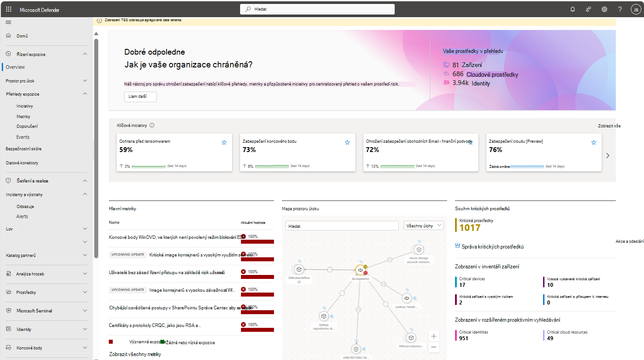Click the Critical cloud resources count 49
Screen dimensions: 644x360
[550, 338]
